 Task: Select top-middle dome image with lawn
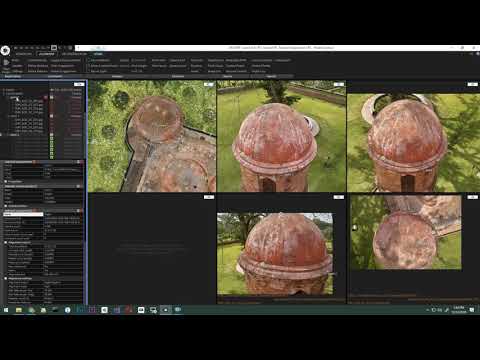click(x=281, y=136)
